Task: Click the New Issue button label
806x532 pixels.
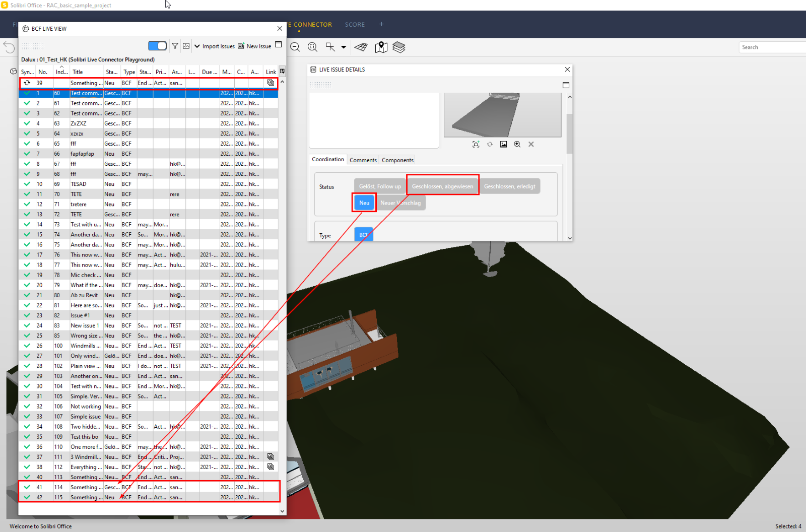Action: pos(259,46)
